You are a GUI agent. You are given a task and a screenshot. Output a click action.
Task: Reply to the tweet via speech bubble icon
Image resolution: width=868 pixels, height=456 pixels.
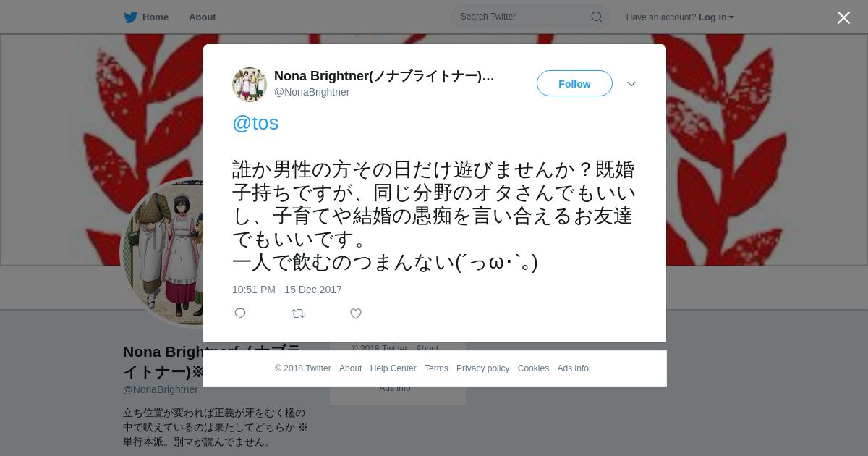(240, 313)
